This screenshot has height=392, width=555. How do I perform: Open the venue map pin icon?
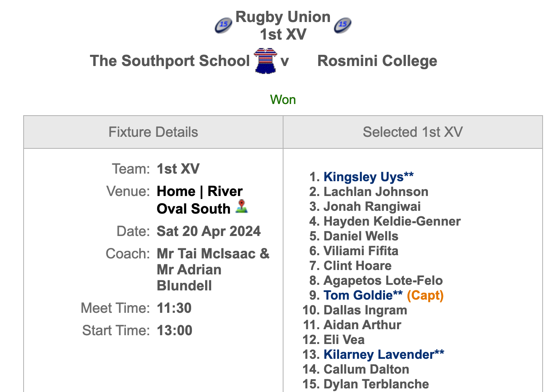242,206
